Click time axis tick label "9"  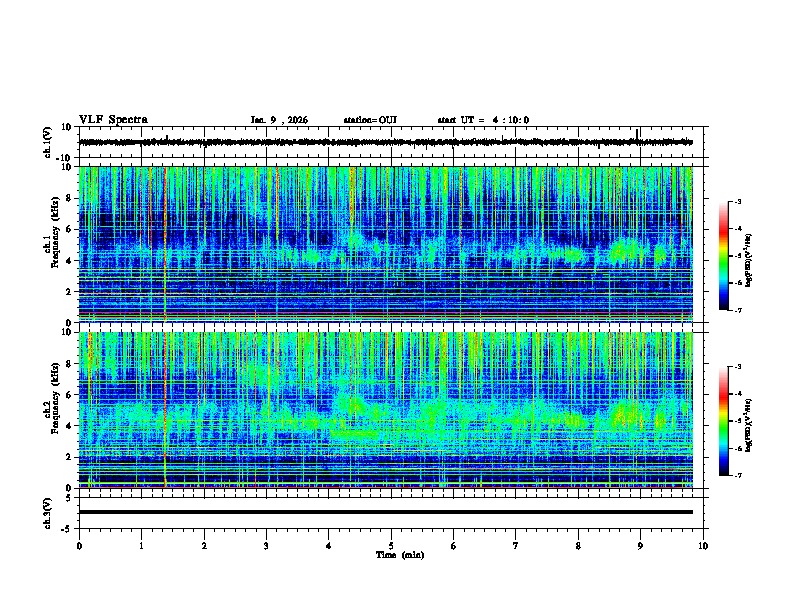tap(640, 546)
